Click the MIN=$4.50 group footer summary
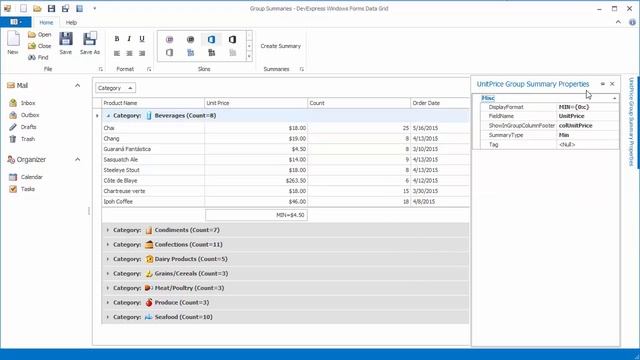This screenshot has height=360, width=640. coord(256,215)
